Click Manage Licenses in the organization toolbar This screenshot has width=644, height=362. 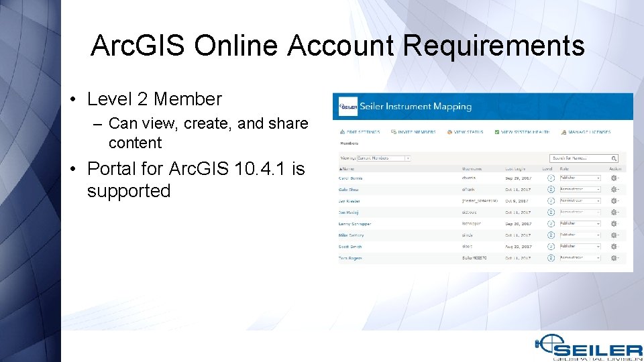(586, 132)
